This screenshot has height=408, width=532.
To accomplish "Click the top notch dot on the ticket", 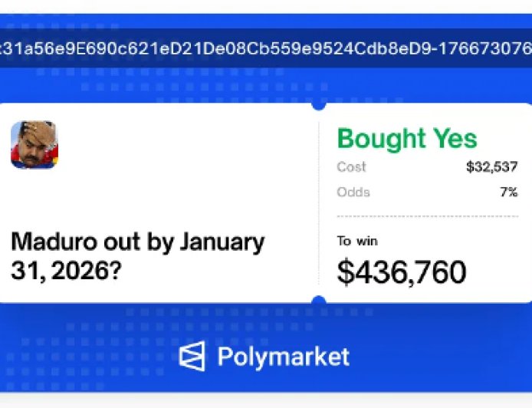I will coord(319,104).
